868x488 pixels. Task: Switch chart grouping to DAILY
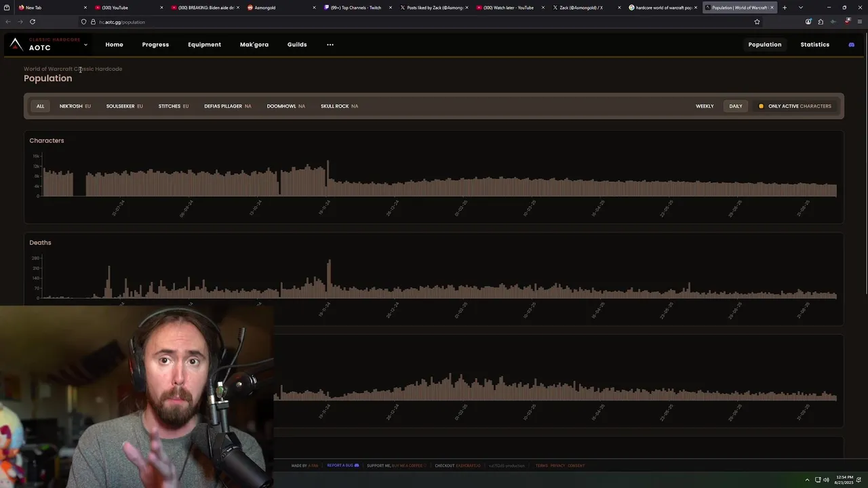click(x=736, y=106)
